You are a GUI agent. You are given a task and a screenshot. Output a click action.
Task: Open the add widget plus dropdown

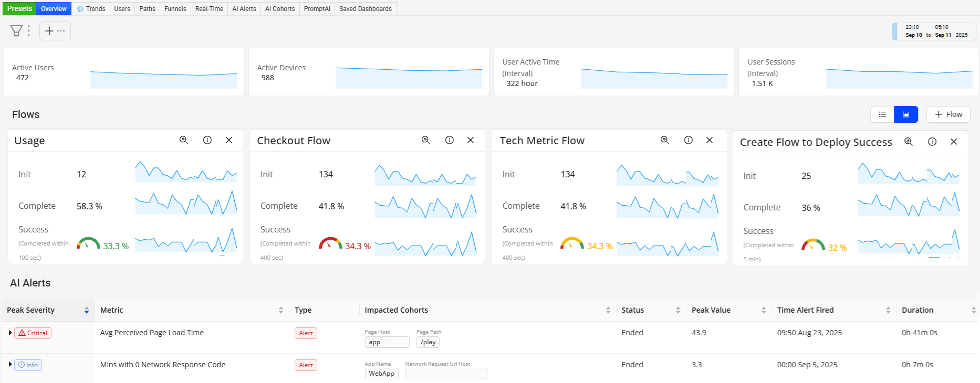click(55, 31)
